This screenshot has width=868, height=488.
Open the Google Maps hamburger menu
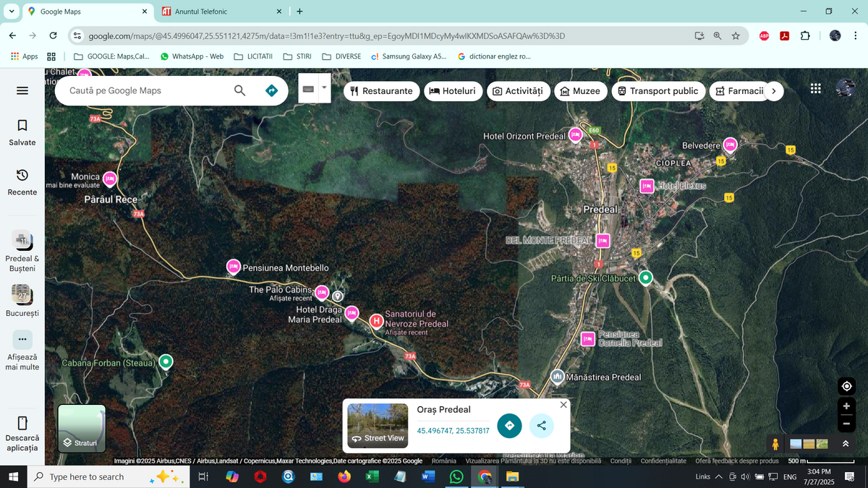click(22, 90)
